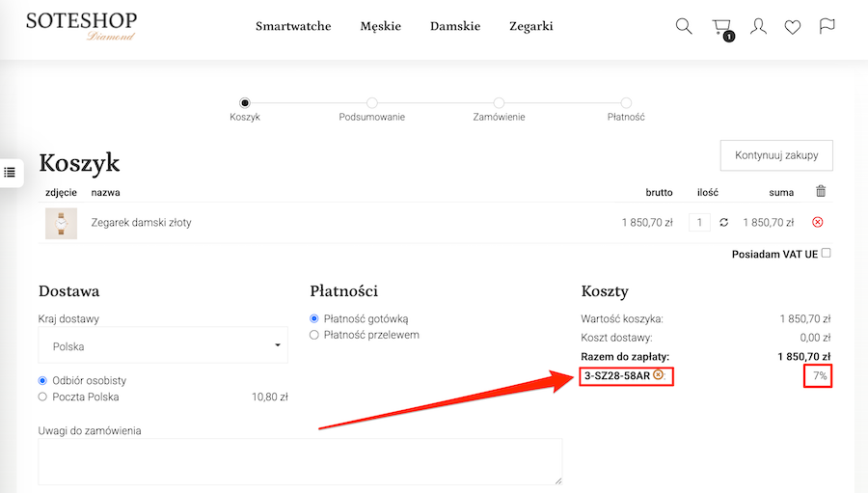Tick the Posiadam VAT UE checkbox
The image size is (868, 493).
coord(826,253)
